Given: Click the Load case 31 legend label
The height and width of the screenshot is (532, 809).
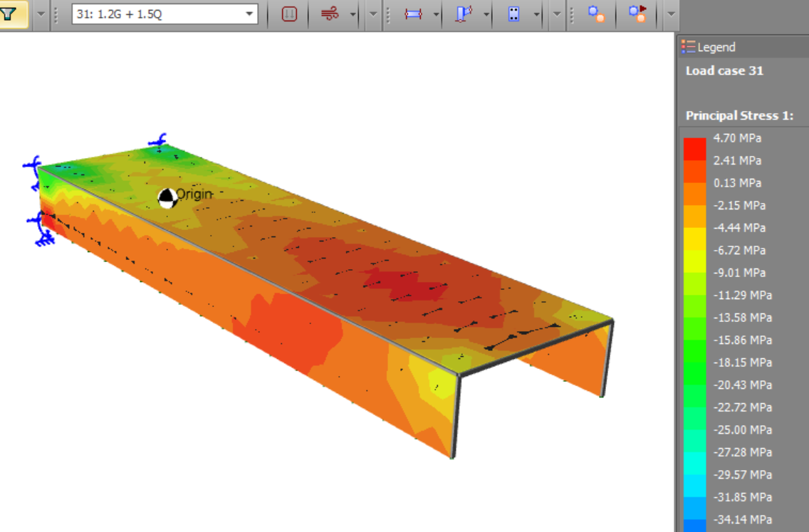Looking at the screenshot, I should [x=724, y=71].
